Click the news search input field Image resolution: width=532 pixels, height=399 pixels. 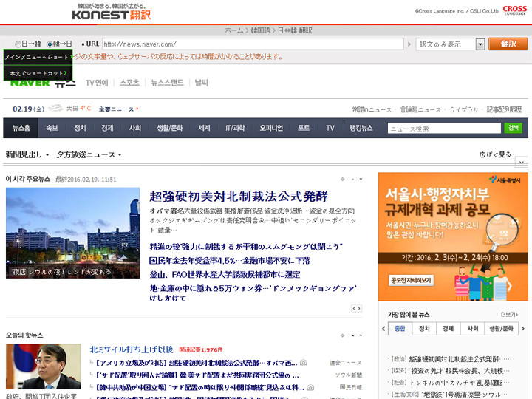coord(444,129)
